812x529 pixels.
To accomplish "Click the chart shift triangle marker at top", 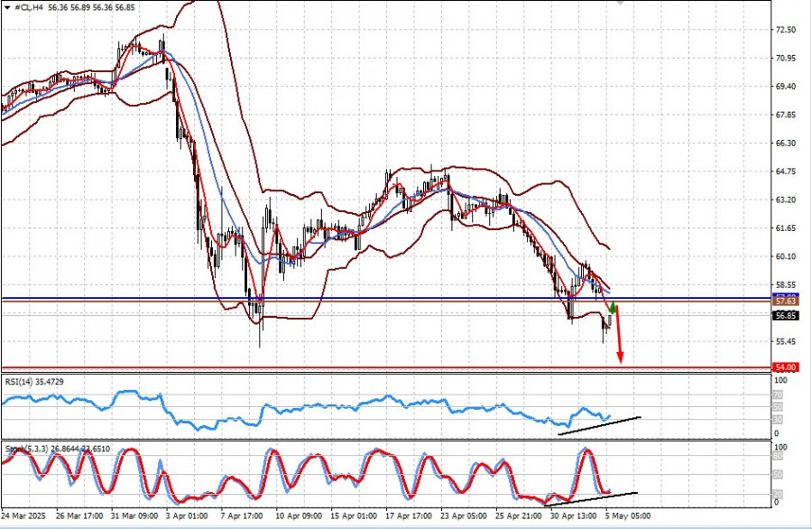I will 619,3.
